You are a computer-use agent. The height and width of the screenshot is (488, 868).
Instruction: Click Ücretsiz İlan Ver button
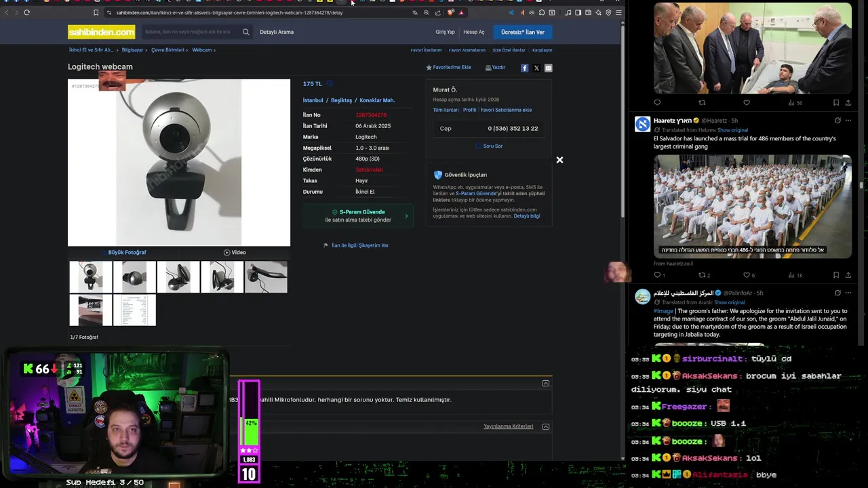[x=522, y=32]
